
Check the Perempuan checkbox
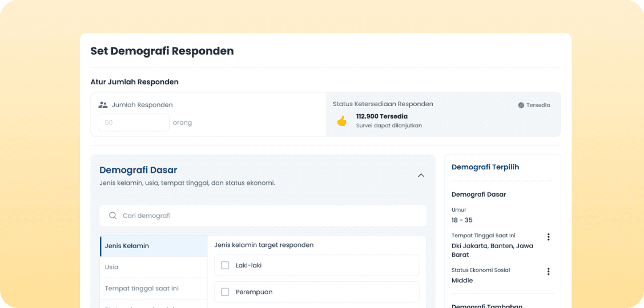225,292
